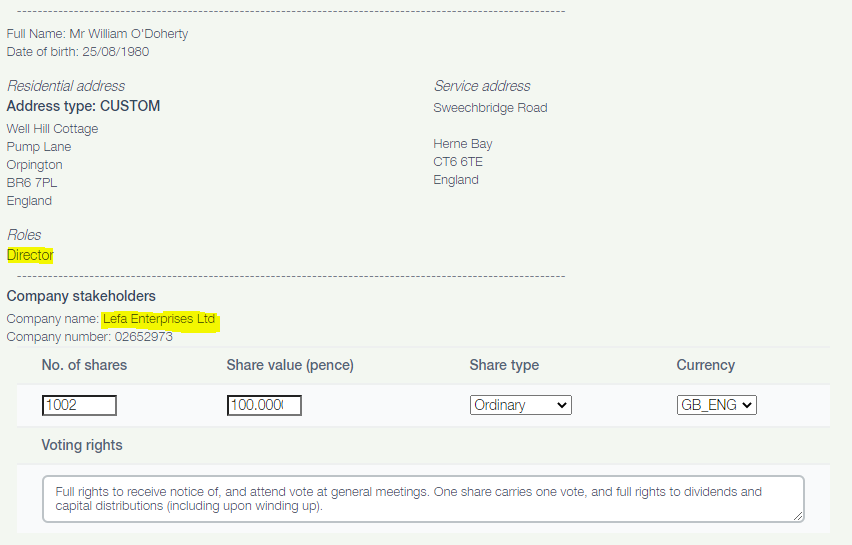Click the Address type: CUSTOM label
The height and width of the screenshot is (545, 852).
pos(83,106)
